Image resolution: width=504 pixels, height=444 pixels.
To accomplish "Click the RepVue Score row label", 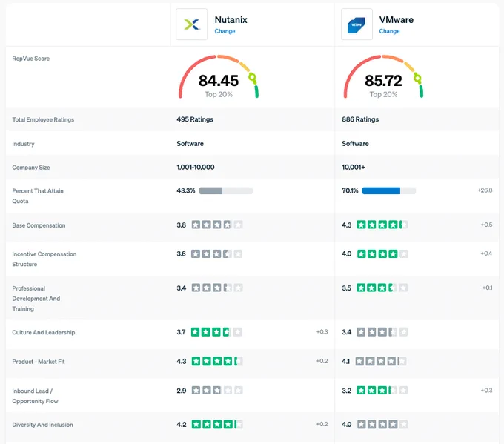I will click(31, 59).
